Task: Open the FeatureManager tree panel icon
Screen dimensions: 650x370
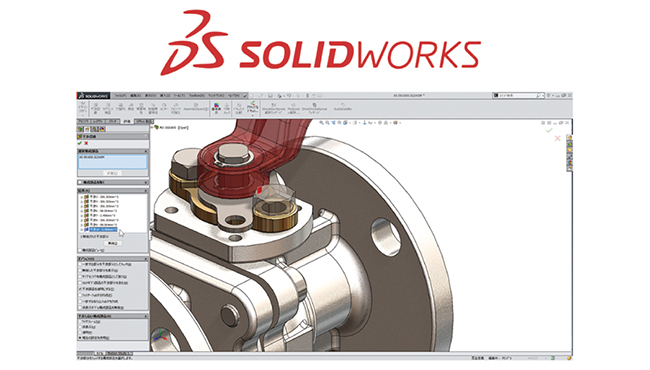Action: (x=81, y=129)
